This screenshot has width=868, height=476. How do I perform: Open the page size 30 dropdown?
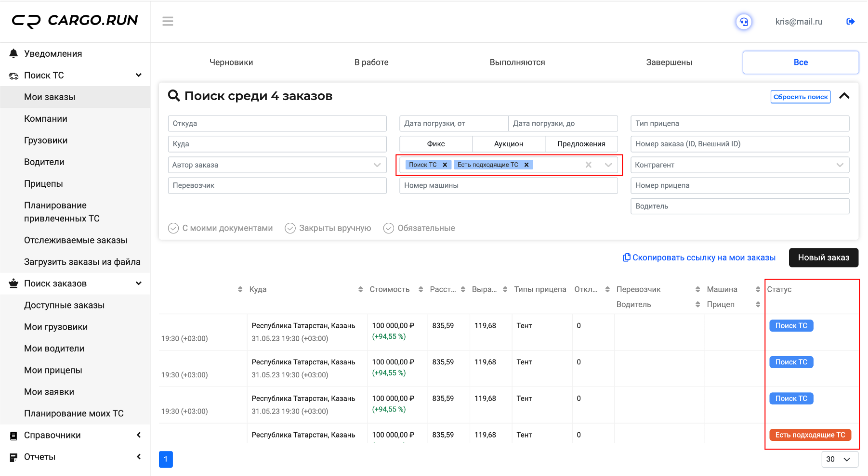[840, 459]
